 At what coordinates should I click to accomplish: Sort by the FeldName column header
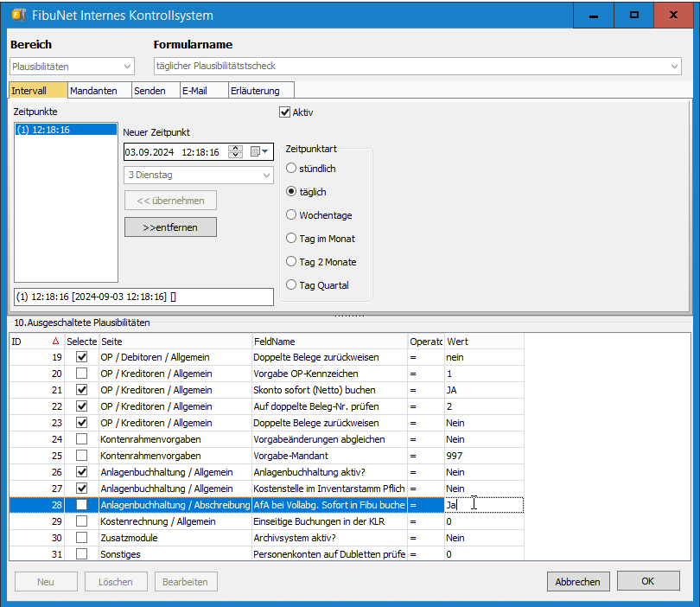click(329, 342)
